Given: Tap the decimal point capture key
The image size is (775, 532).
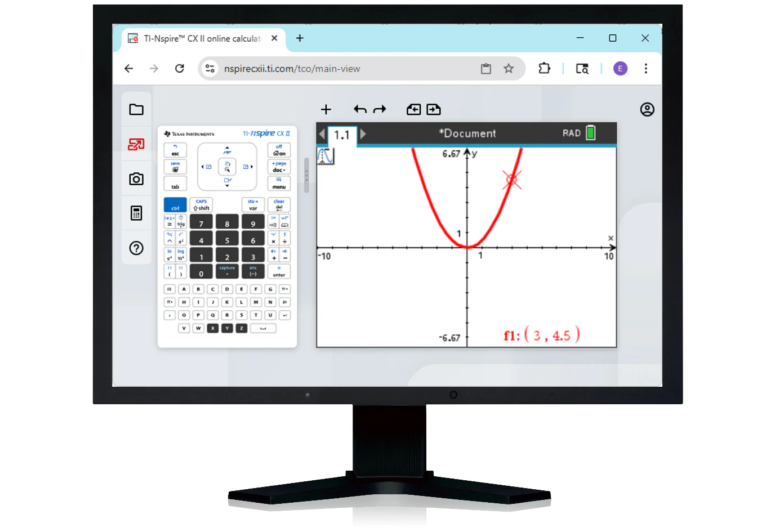Looking at the screenshot, I should 227,271.
